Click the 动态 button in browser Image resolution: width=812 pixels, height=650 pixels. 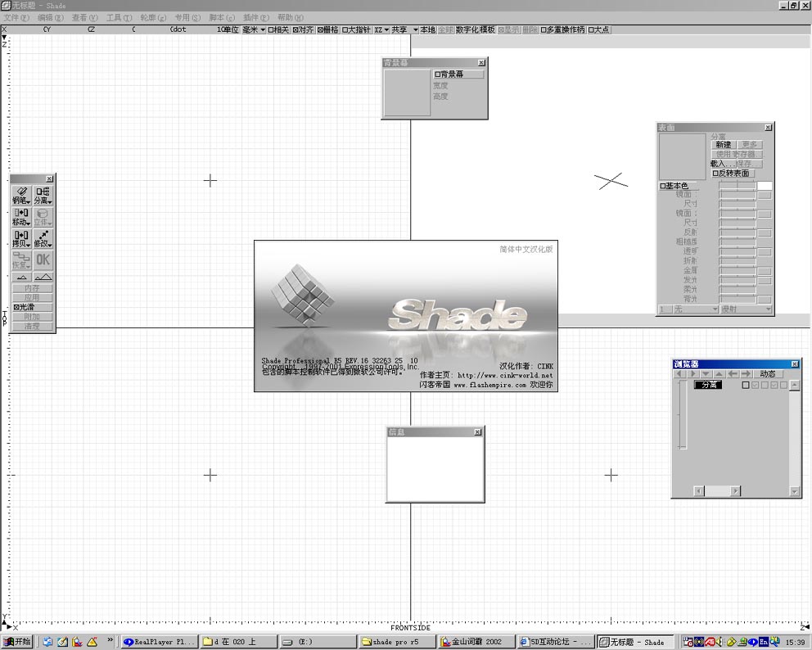[768, 374]
